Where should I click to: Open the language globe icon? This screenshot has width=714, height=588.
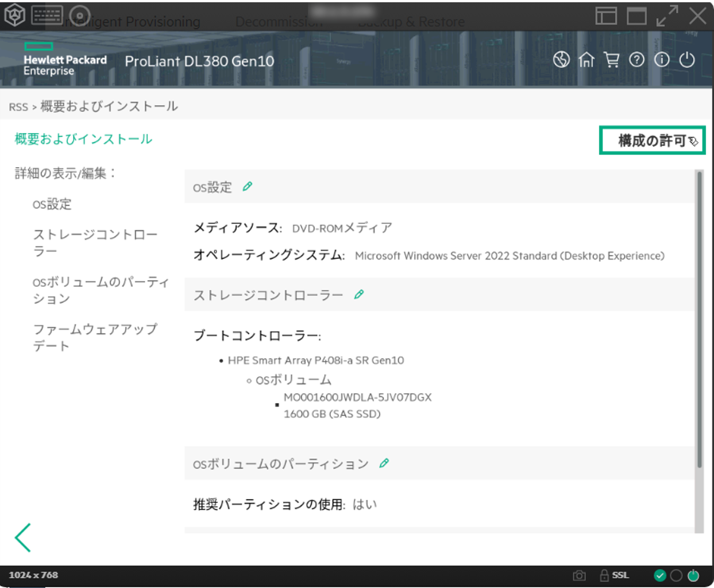pos(561,60)
